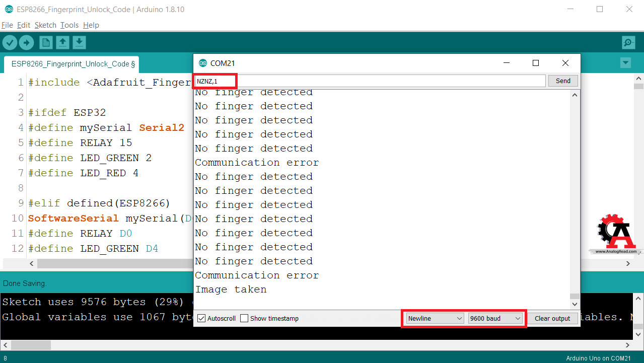Click the Serial Monitor output scroll-down arrow
The height and width of the screenshot is (363, 644).
tap(575, 304)
